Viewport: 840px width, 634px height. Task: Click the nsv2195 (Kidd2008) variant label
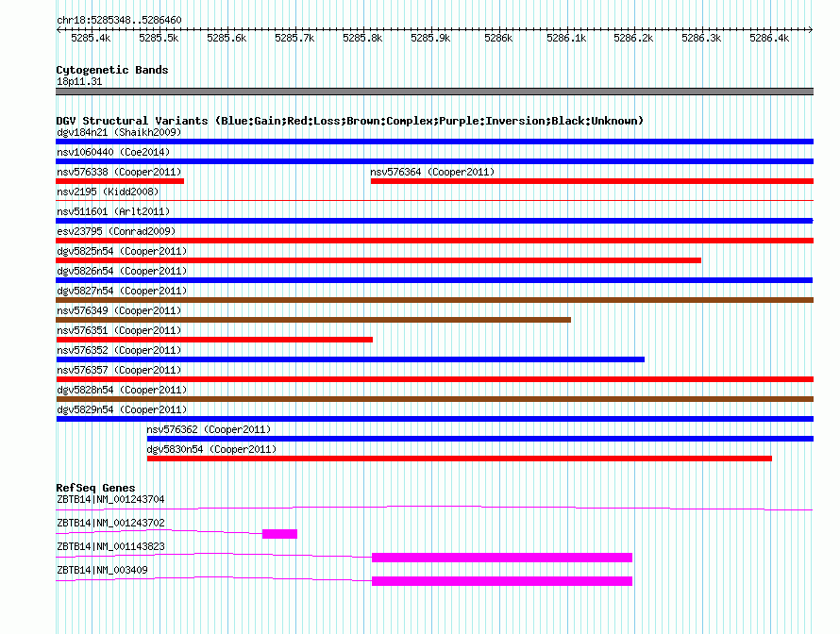click(108, 192)
